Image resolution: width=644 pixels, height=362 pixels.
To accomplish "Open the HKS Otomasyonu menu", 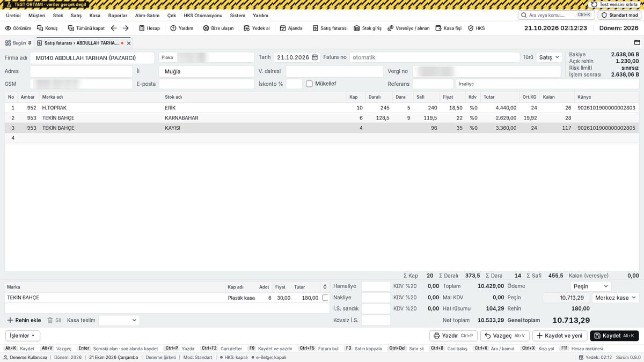I will (x=203, y=16).
